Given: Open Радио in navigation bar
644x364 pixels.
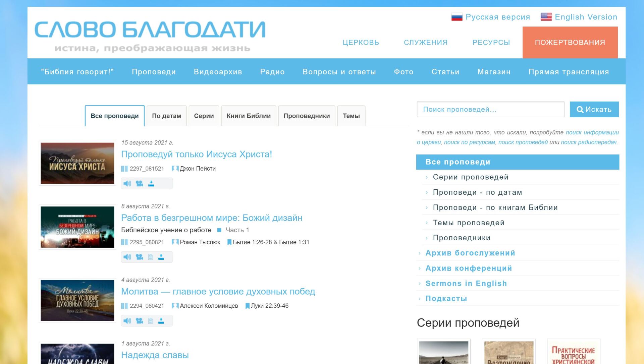Looking at the screenshot, I should (x=272, y=72).
